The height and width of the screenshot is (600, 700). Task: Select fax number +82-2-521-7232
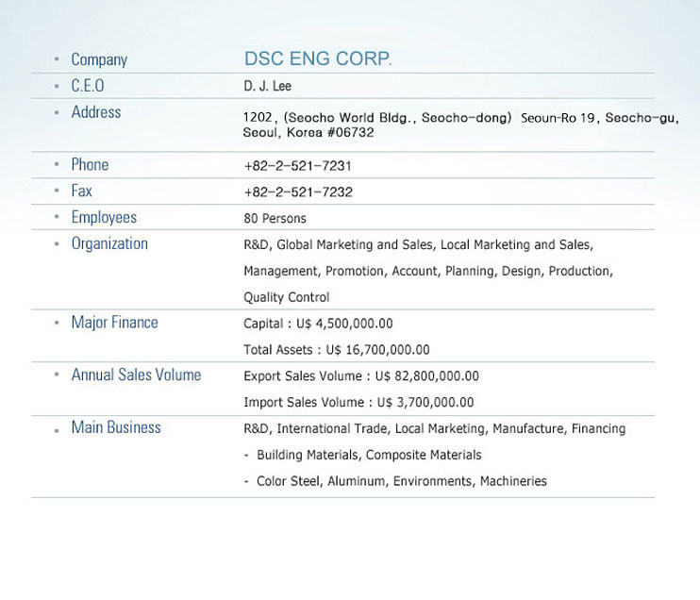(298, 192)
